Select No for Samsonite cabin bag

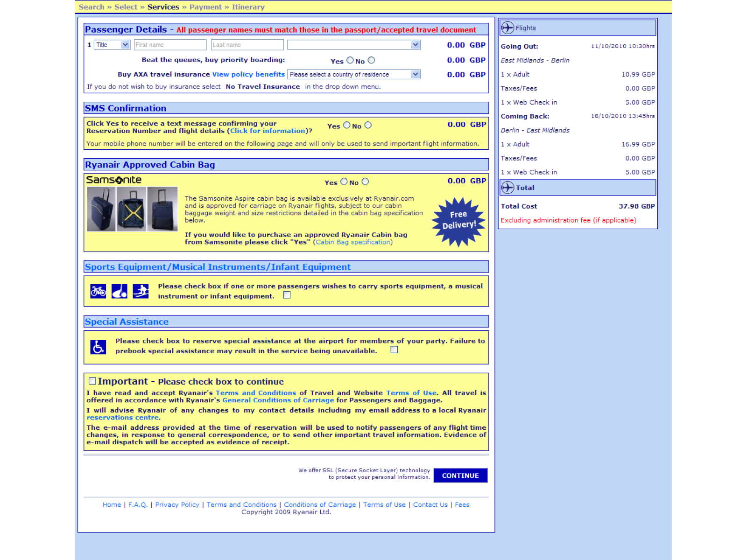pyautogui.click(x=365, y=182)
